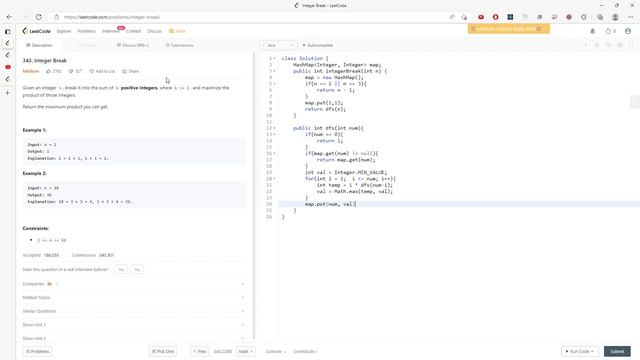Expand the Companies section
Image resolution: width=640 pixels, height=360 pixels.
134,284
